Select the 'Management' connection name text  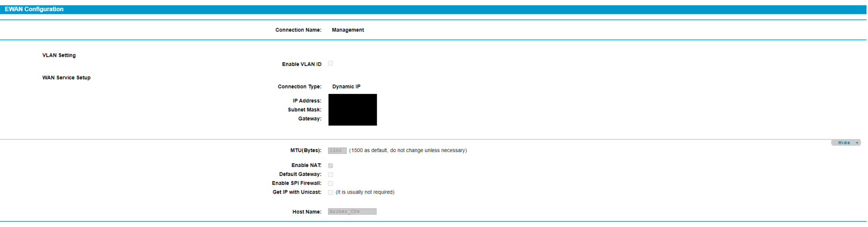tap(348, 30)
